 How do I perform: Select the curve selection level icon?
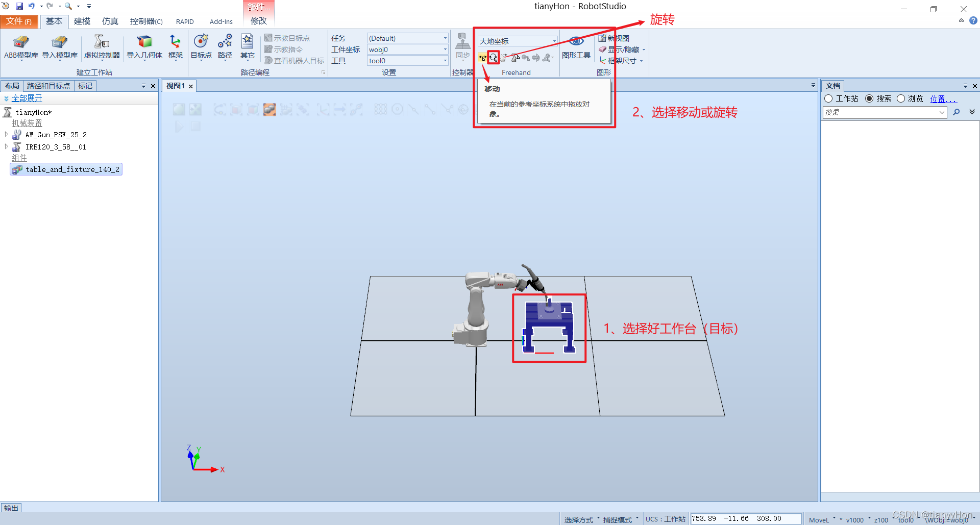coord(219,109)
